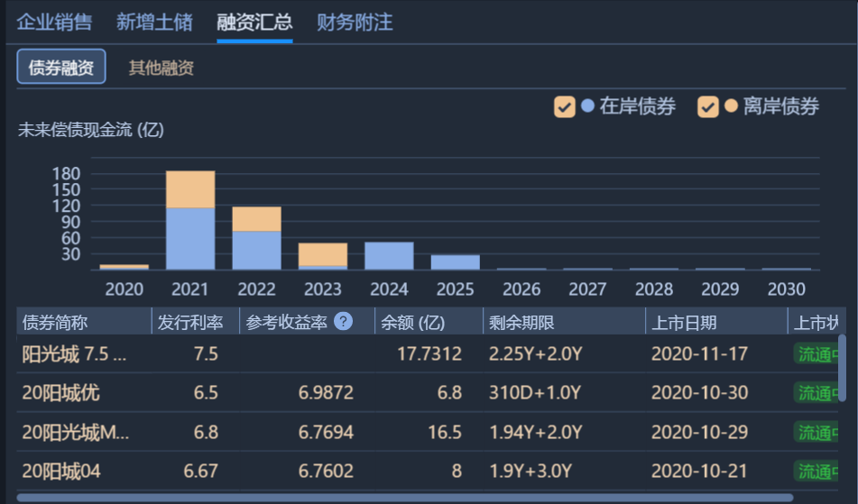Switch to the 新增土储 tab
858x504 pixels.
(x=154, y=23)
